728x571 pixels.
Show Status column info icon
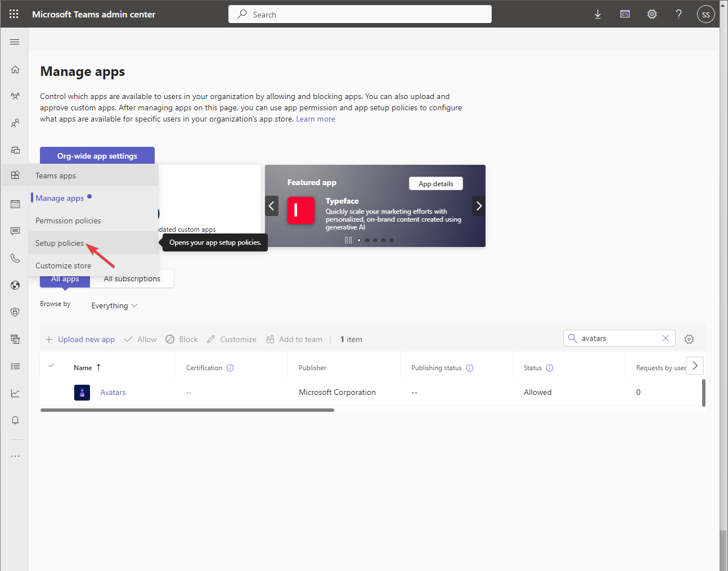coord(550,368)
